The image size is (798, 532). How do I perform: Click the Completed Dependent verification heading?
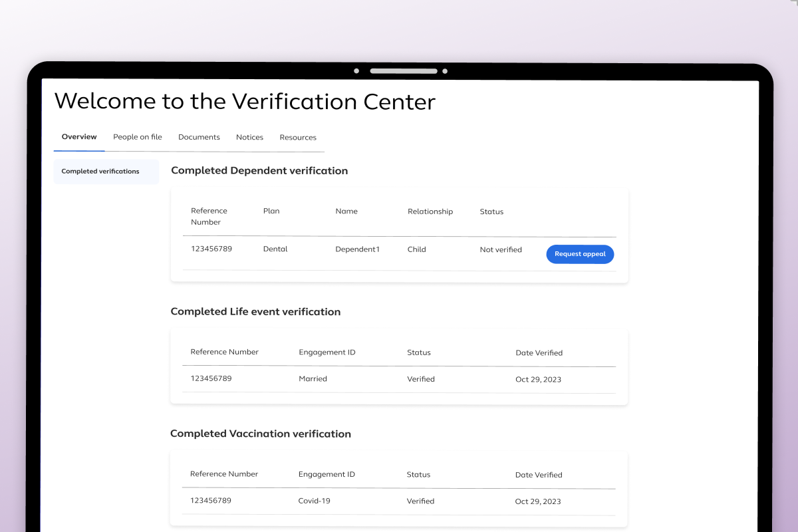(x=259, y=171)
